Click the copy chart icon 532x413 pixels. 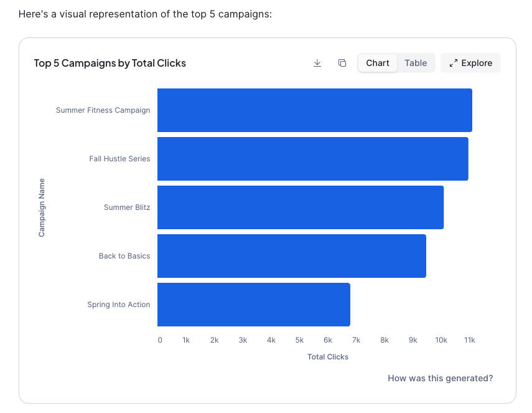[x=342, y=63]
